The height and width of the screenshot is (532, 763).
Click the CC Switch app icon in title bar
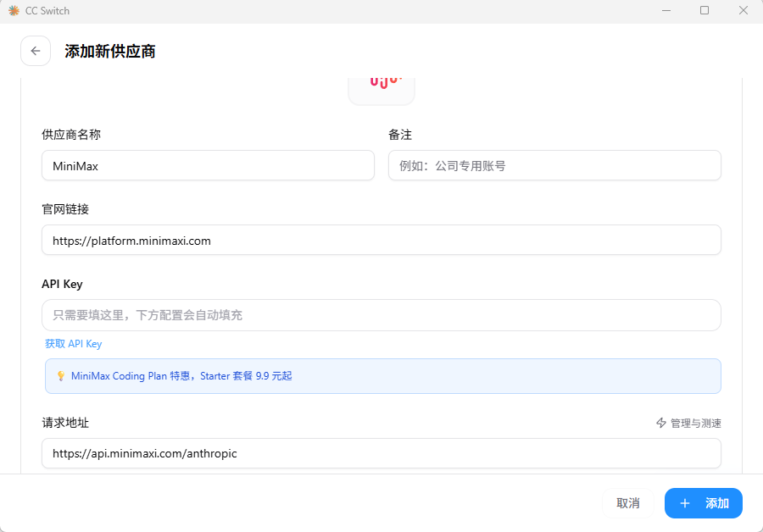tap(14, 11)
